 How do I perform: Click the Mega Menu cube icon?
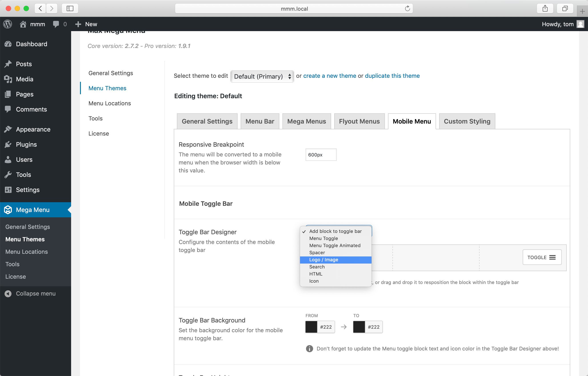(8, 210)
